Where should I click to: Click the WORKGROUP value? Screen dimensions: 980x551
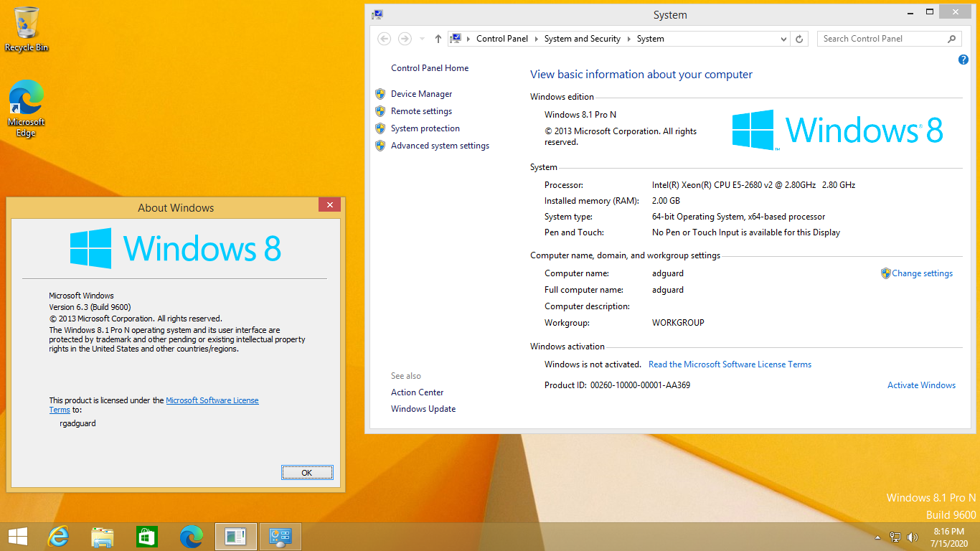click(x=678, y=323)
